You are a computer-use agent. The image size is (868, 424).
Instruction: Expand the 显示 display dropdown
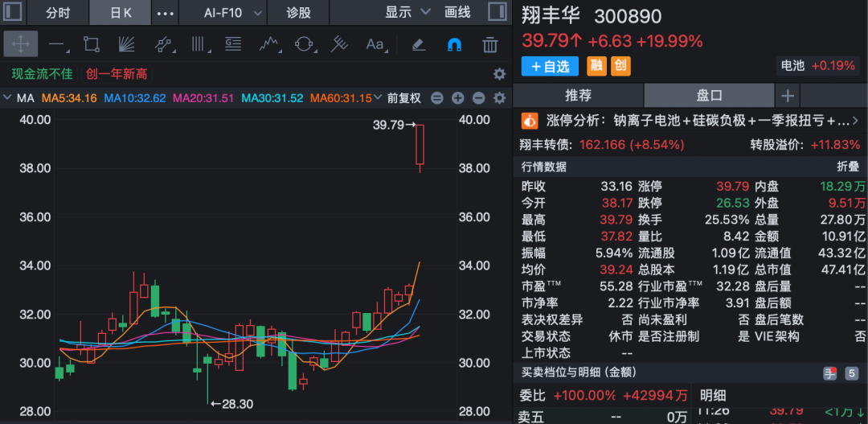(406, 13)
